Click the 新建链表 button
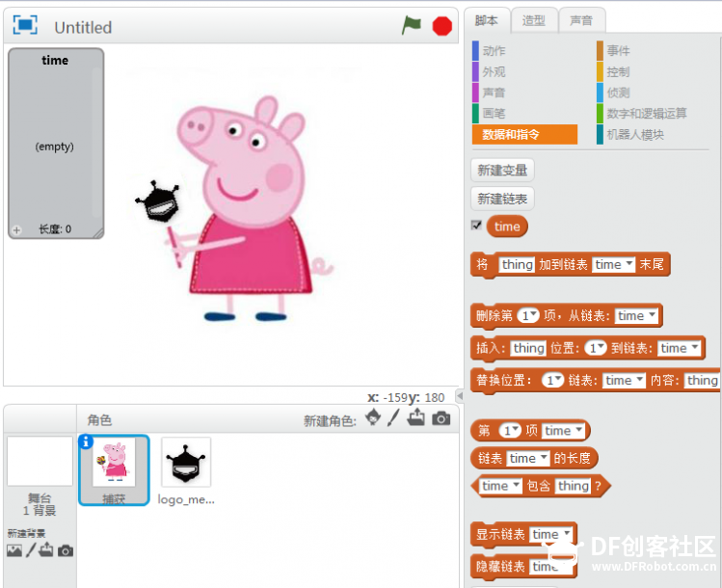This screenshot has width=722, height=588. coord(502,199)
